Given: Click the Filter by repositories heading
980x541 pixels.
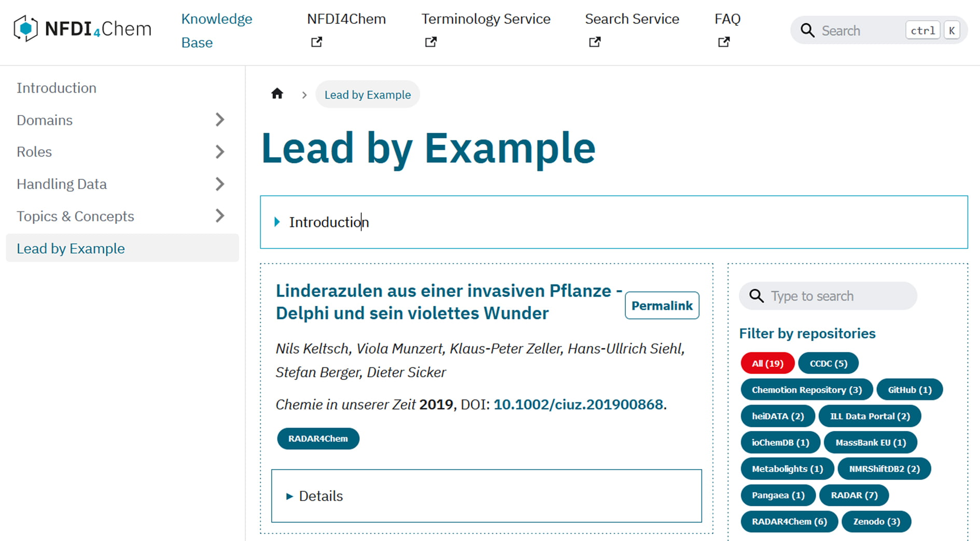Looking at the screenshot, I should click(x=807, y=333).
